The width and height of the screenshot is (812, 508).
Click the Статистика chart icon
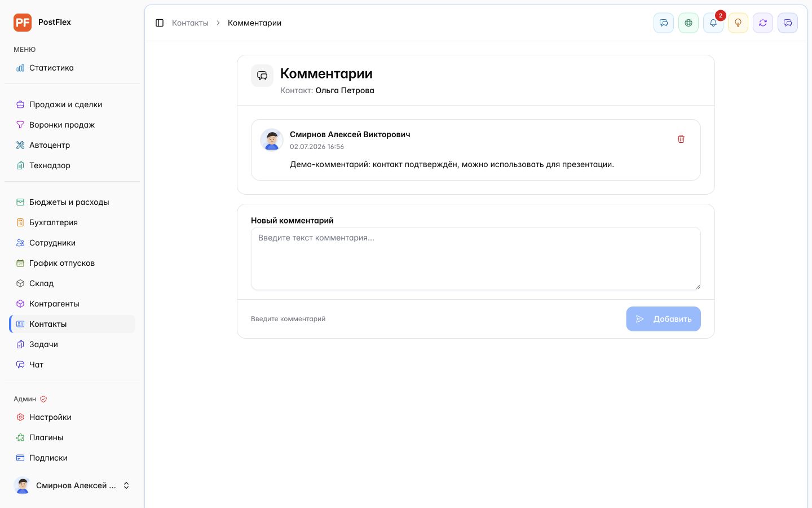pyautogui.click(x=20, y=68)
